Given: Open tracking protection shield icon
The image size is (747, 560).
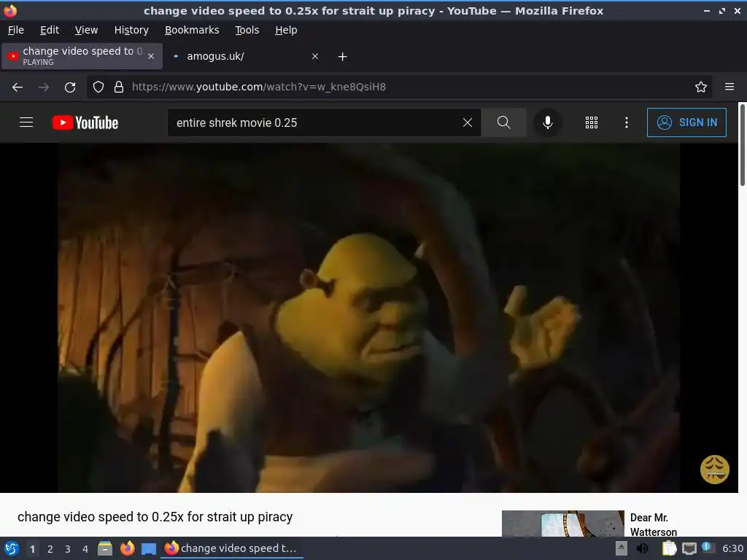Looking at the screenshot, I should tap(98, 87).
